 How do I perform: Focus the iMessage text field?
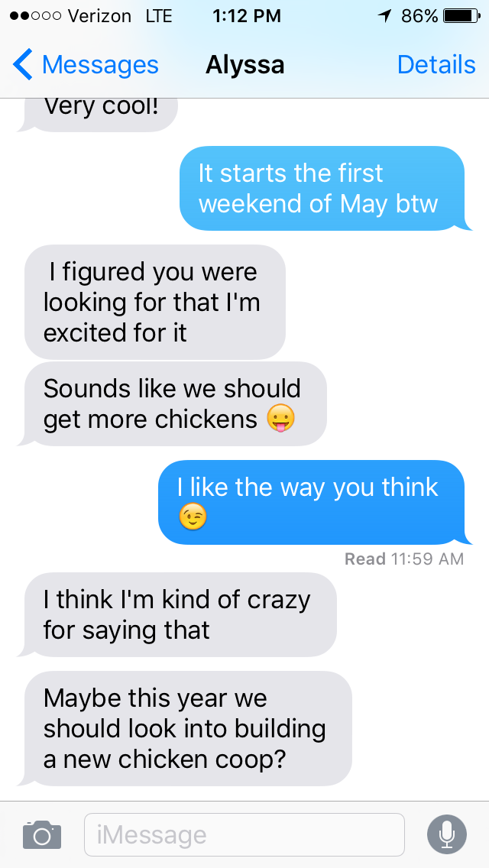pyautogui.click(x=244, y=834)
